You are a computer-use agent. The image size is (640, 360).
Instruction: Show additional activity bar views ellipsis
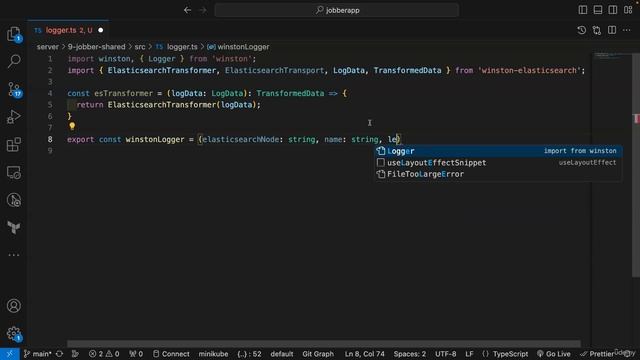pyautogui.click(x=14, y=255)
